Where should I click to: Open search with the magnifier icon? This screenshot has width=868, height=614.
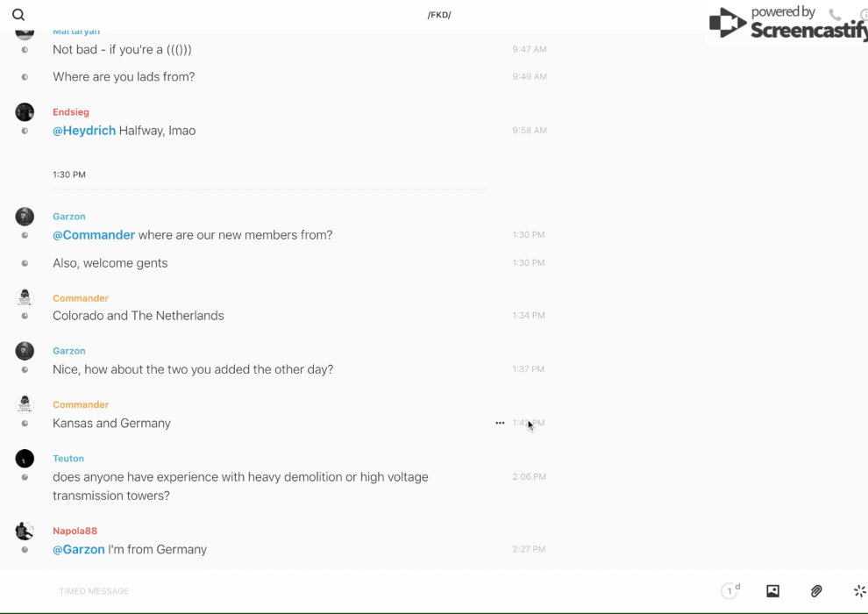pyautogui.click(x=18, y=15)
